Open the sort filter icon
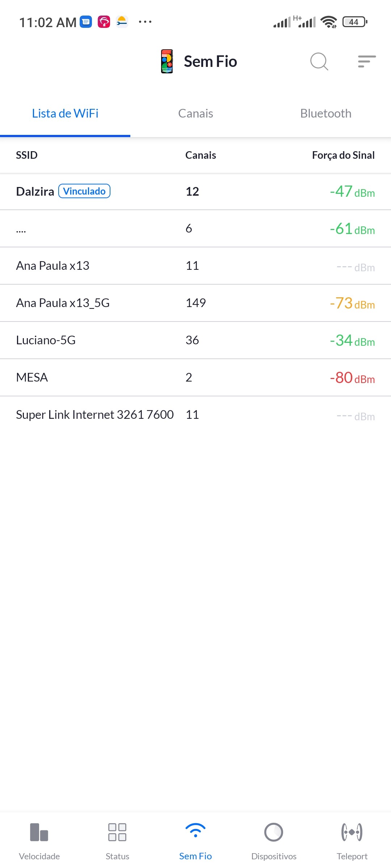The image size is (391, 868). (367, 61)
